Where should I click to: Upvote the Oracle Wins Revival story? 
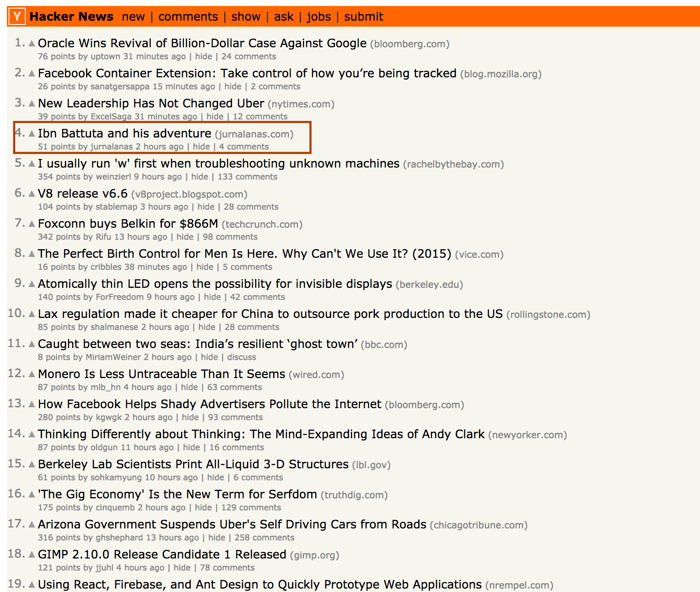[x=32, y=43]
